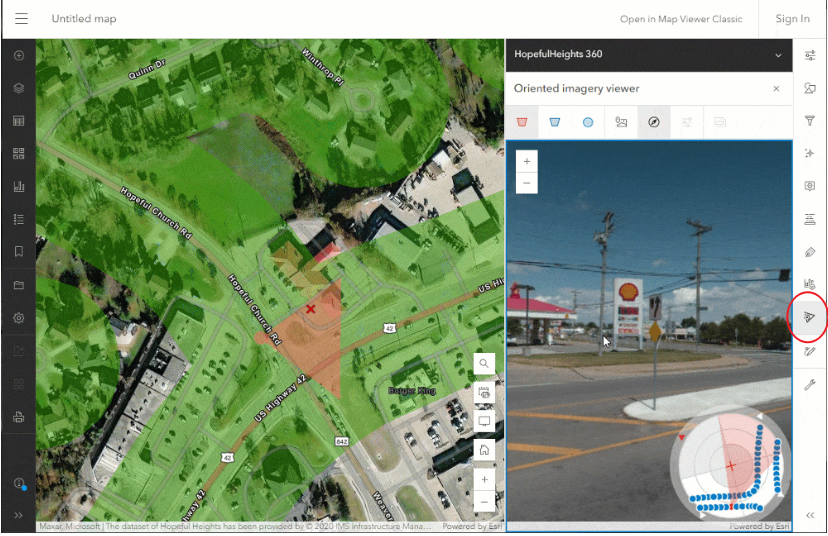Click the red X marker on the map

pyautogui.click(x=310, y=309)
